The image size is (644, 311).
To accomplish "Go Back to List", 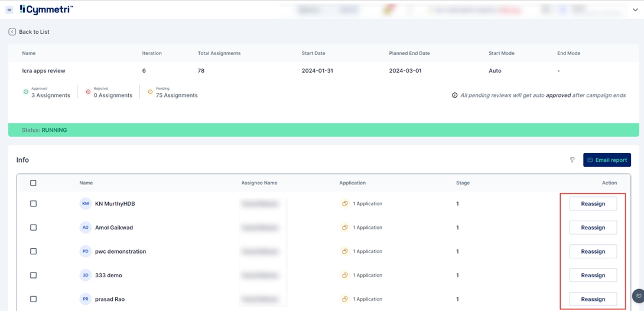I will 34,32.
